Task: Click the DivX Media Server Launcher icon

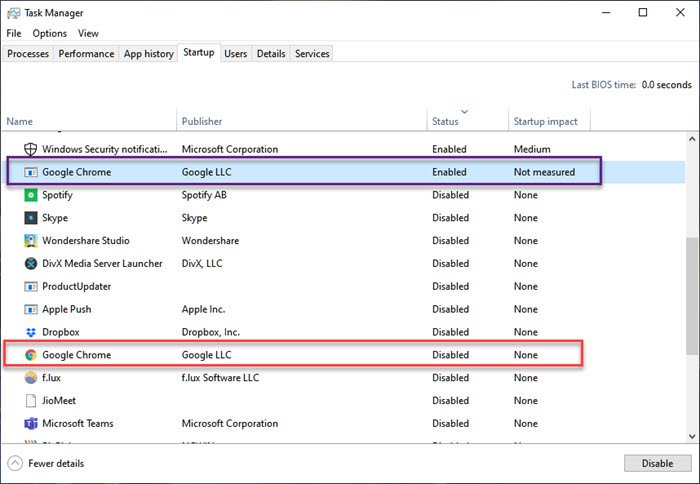Action: tap(31, 263)
